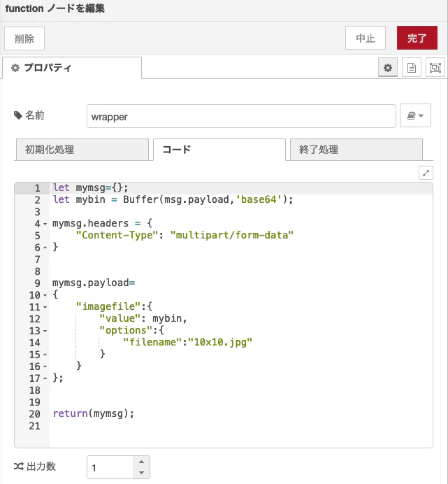Click the 中止 cancel button
448x484 pixels.
pos(366,38)
